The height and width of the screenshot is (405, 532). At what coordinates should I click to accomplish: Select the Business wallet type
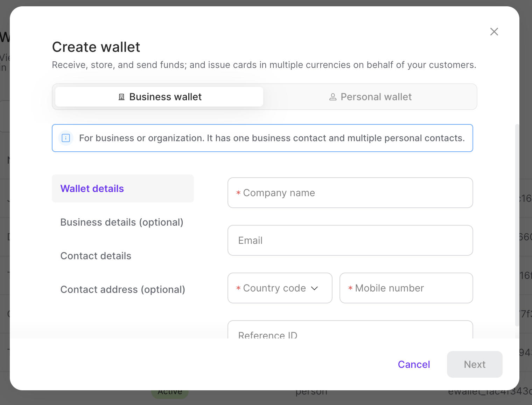tap(159, 97)
